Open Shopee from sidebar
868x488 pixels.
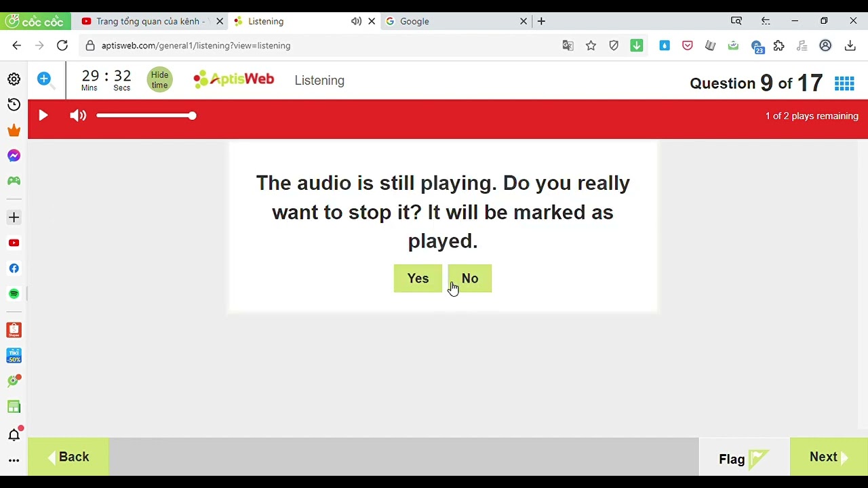coord(14,330)
